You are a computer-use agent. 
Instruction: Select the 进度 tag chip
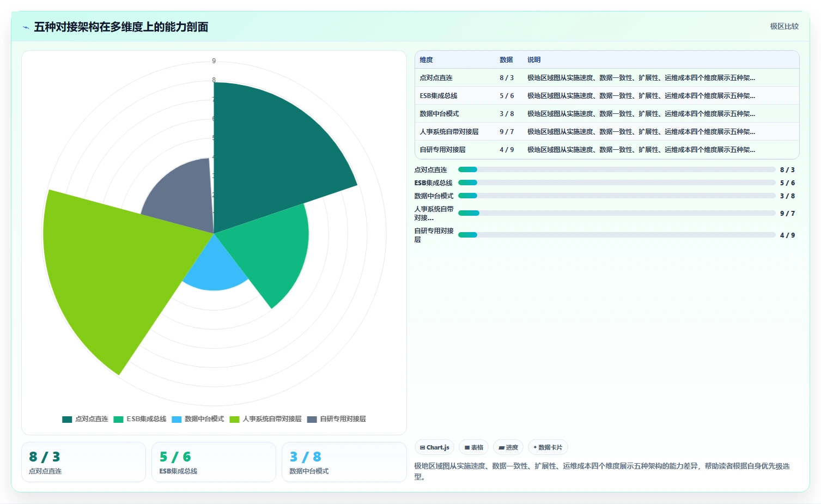[508, 447]
